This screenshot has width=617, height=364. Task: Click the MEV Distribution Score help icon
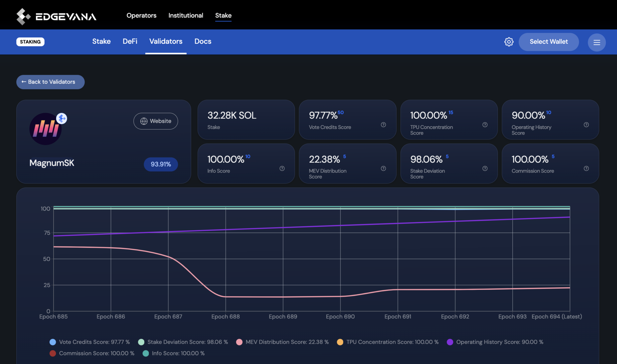383,169
